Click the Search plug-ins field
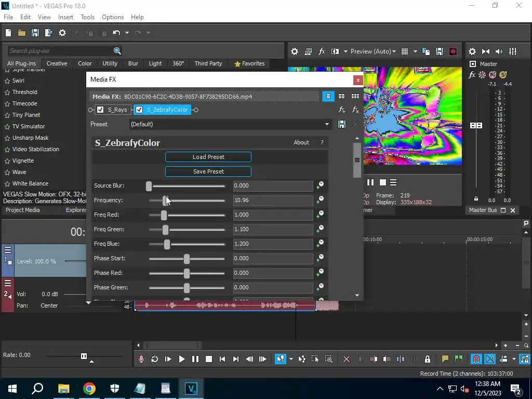532x399 pixels. 60,51
